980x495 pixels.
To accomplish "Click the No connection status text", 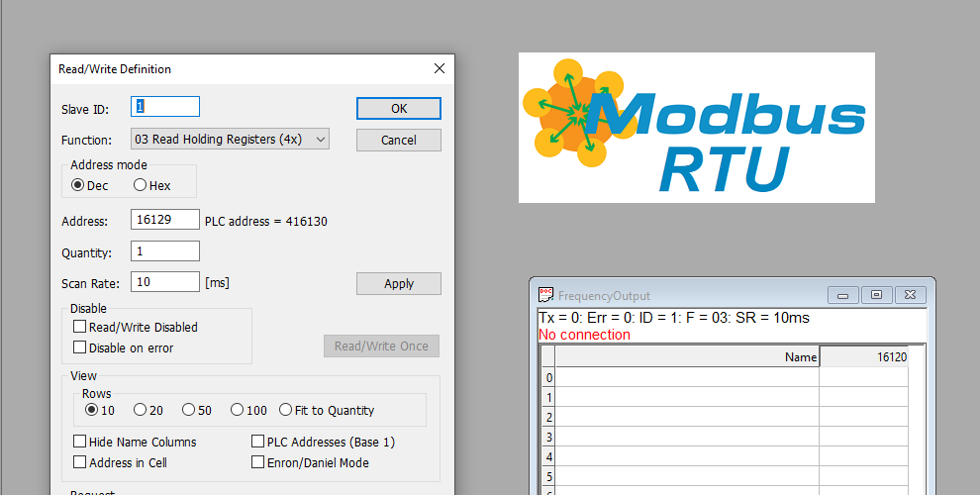I will click(x=584, y=335).
